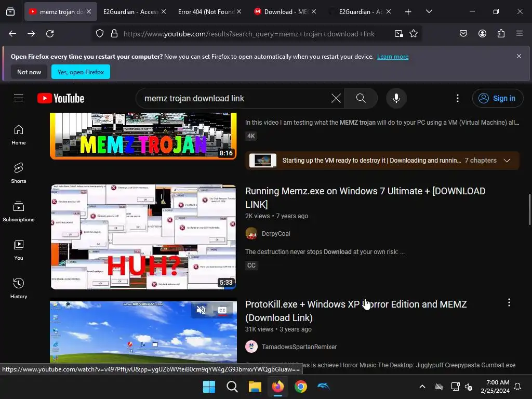Open the 'Learn more' link
The height and width of the screenshot is (399, 532).
click(393, 57)
